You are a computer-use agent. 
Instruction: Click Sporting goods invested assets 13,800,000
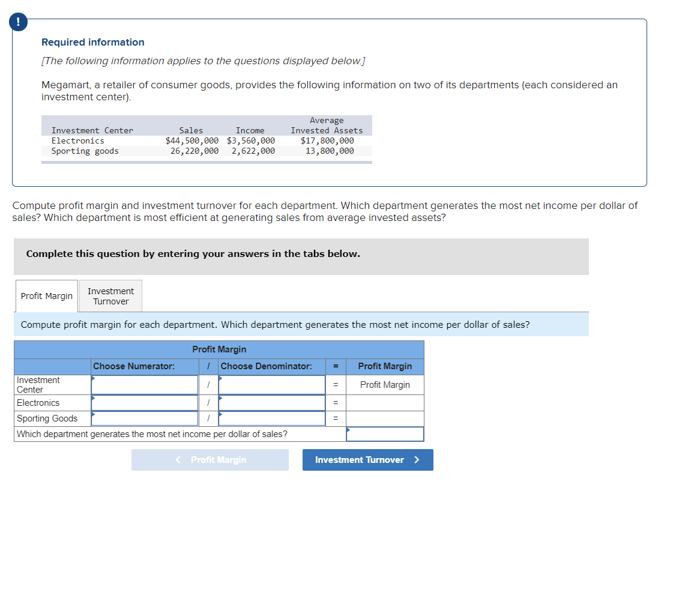click(330, 151)
